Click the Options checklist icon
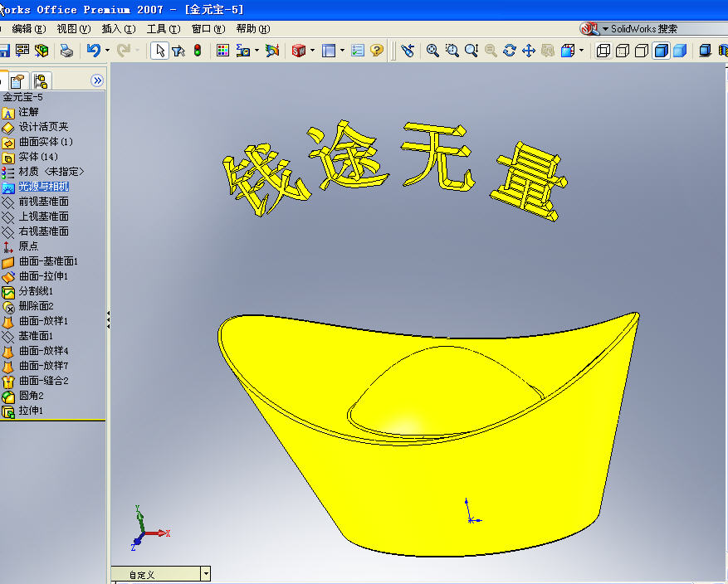The width and height of the screenshot is (728, 584). (358, 50)
